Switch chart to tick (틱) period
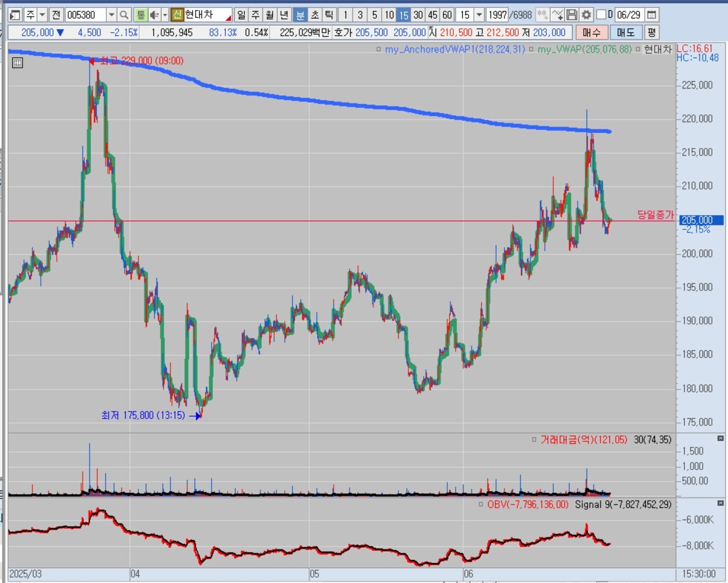728x583 pixels. (x=329, y=15)
